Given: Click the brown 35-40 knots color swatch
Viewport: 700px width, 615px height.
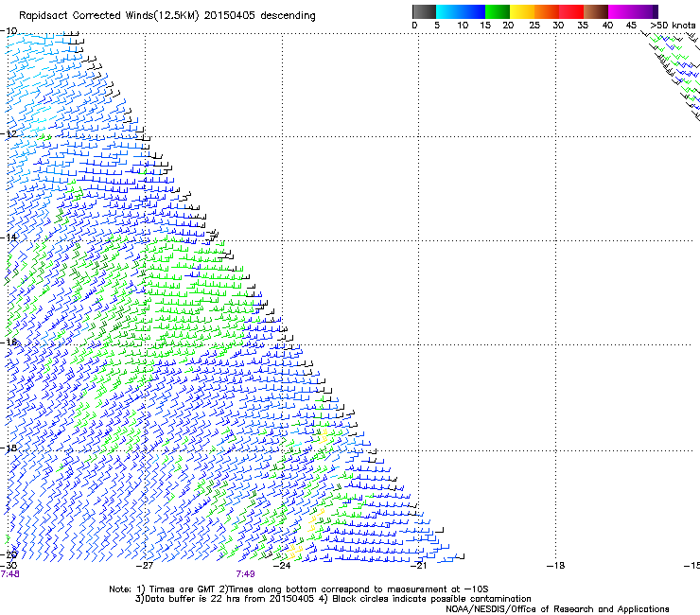Looking at the screenshot, I should (596, 11).
